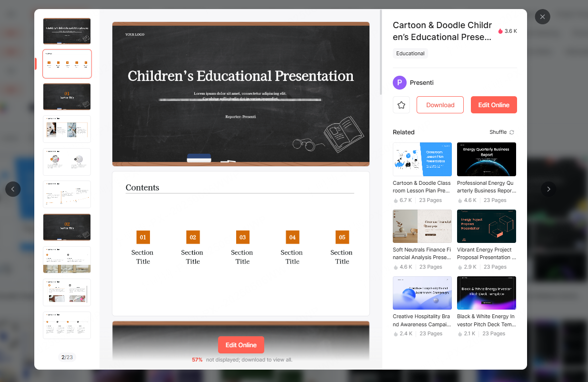Click the left navigation arrow

pyautogui.click(x=13, y=189)
